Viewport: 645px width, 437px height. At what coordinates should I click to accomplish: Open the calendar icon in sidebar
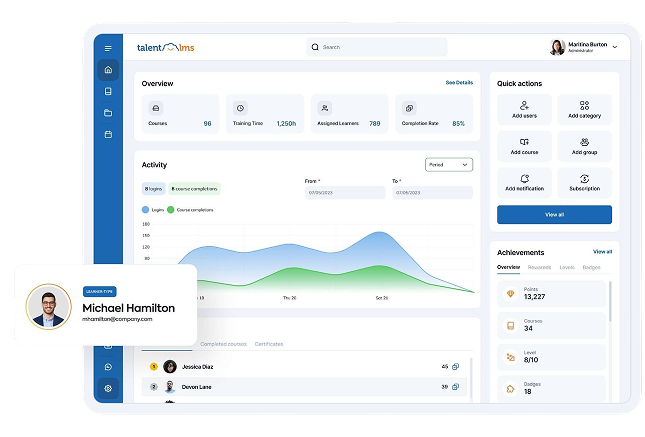pos(108,135)
